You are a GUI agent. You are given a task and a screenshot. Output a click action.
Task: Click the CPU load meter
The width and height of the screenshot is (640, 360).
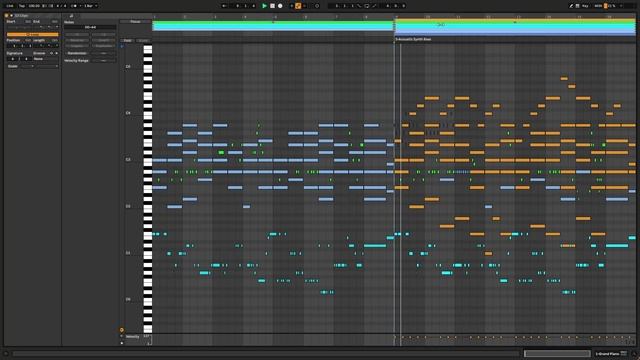coord(611,6)
